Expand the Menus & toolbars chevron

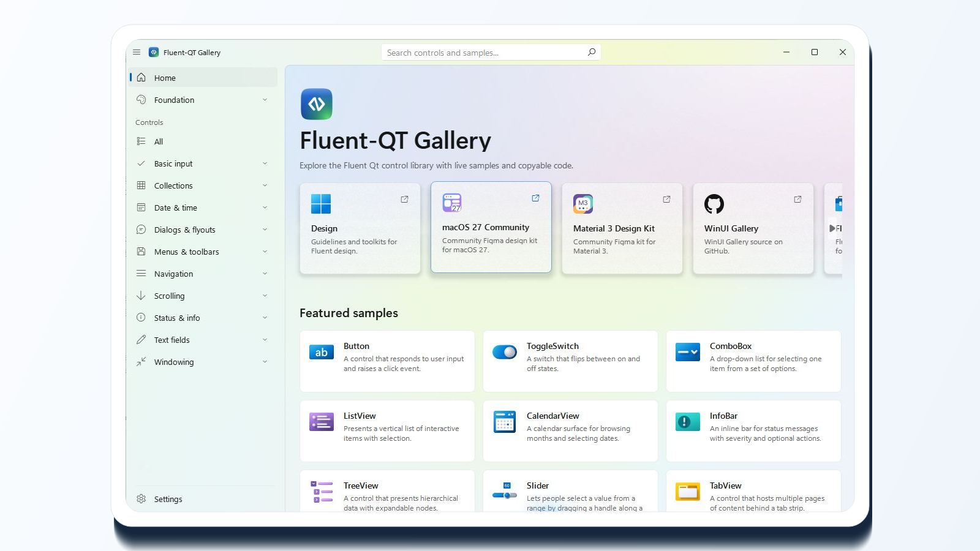(265, 252)
